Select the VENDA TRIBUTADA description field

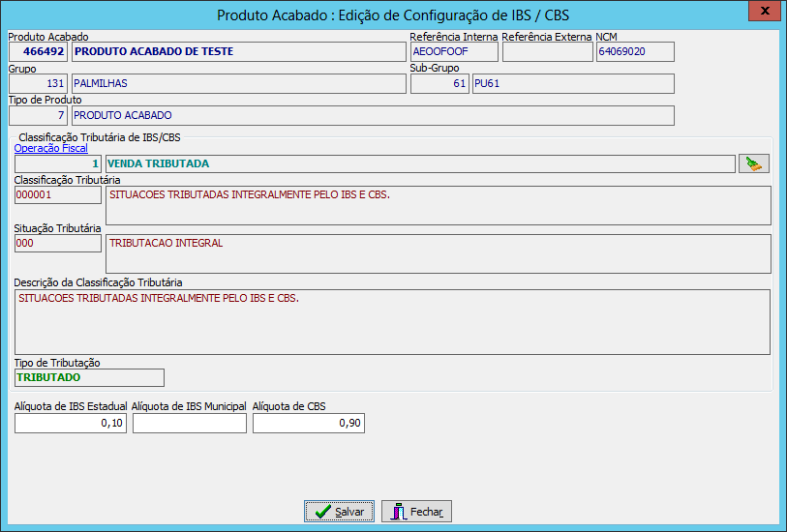click(x=419, y=163)
